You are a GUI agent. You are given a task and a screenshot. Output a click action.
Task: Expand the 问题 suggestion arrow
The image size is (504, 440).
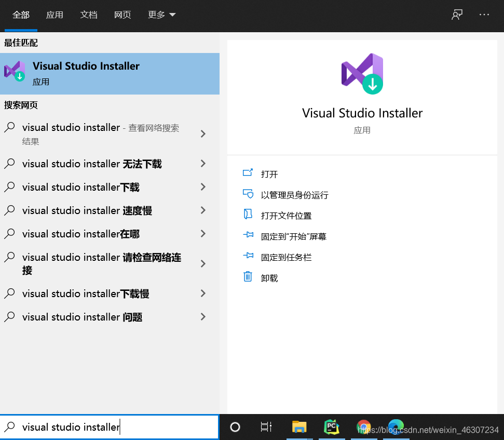[203, 317]
